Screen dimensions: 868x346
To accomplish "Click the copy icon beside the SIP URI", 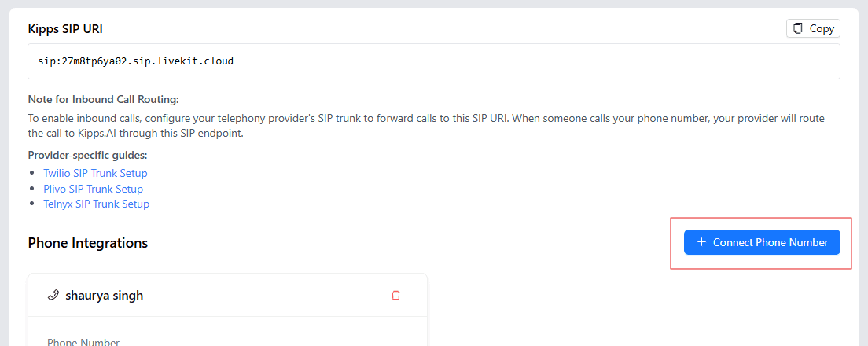I will tap(798, 29).
